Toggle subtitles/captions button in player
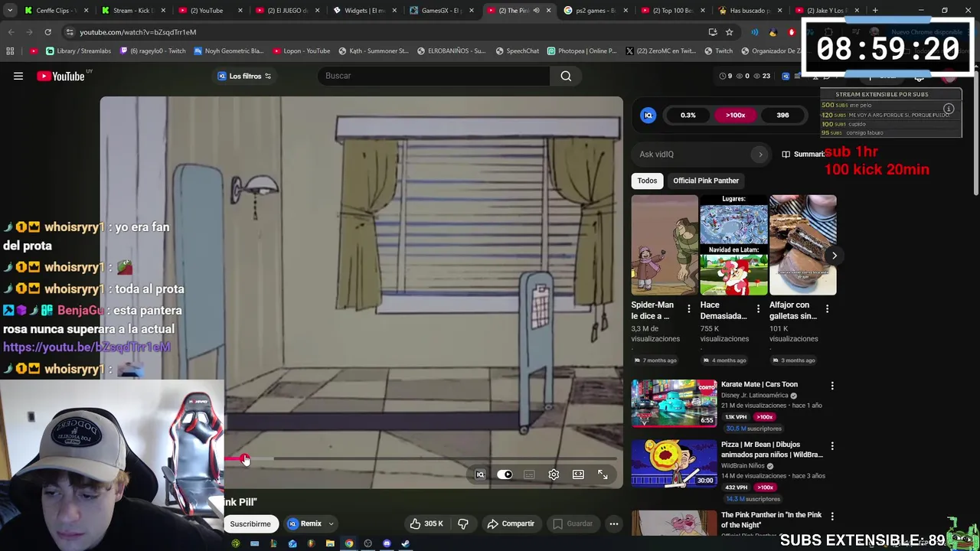 click(x=529, y=474)
